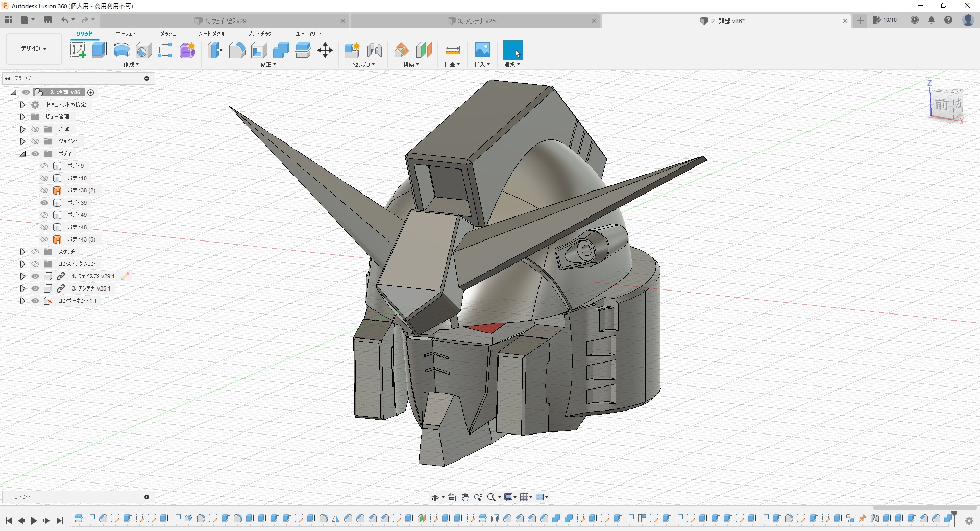
Task: Click the Fillet tool icon
Action: point(237,50)
